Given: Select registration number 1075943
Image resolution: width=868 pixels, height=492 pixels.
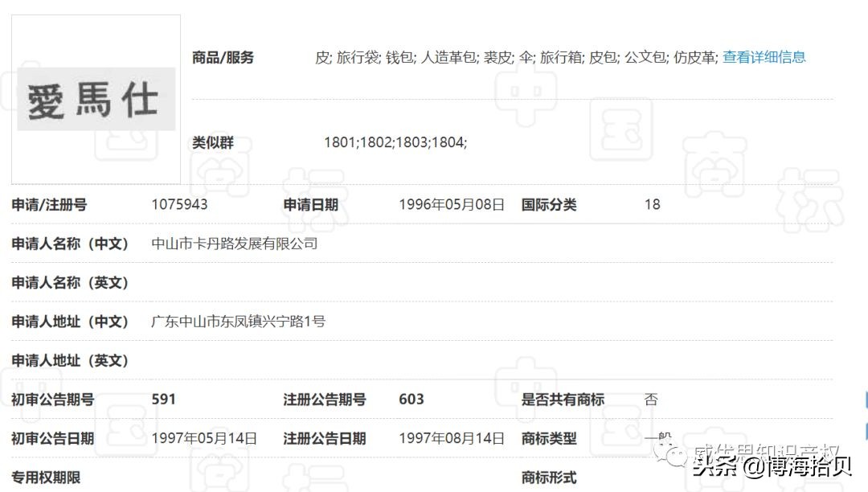Looking at the screenshot, I should click(179, 204).
